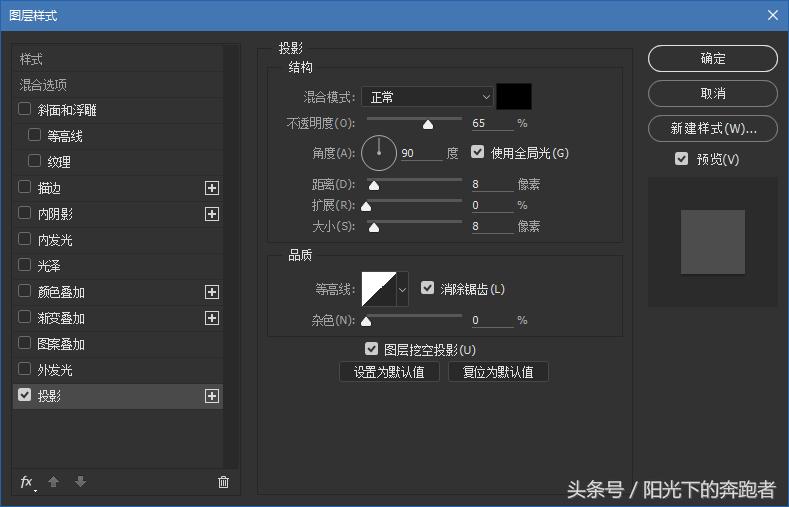Viewport: 789px width, 507px height.
Task: Add another 颜色叠加 effect with plus icon
Action: (212, 292)
